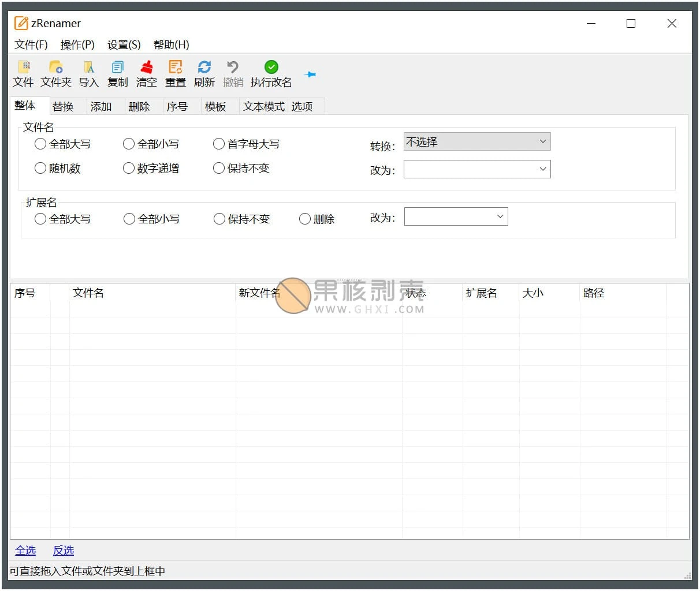Open the 扩展名 改为 combo box

click(456, 216)
